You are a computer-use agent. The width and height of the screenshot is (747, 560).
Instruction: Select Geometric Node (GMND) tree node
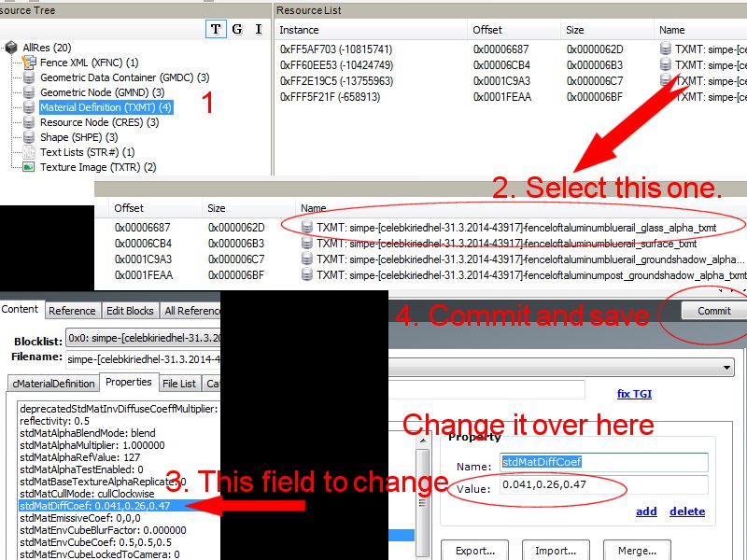pos(102,92)
